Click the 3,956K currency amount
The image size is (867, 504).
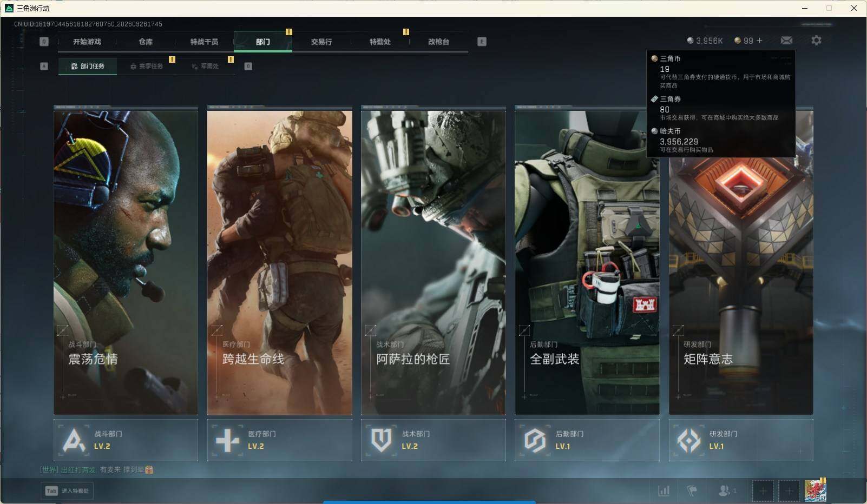coord(709,41)
